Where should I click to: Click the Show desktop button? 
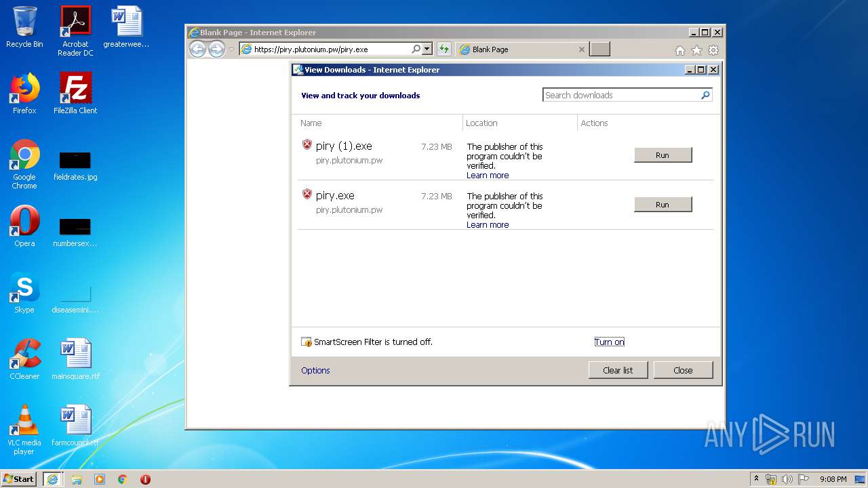click(861, 479)
